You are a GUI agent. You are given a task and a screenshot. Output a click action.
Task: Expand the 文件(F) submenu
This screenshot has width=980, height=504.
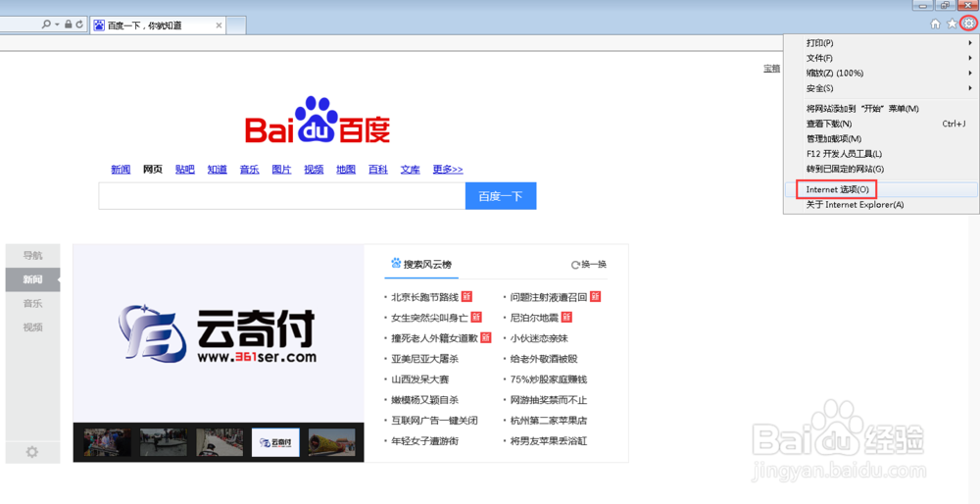pos(881,58)
